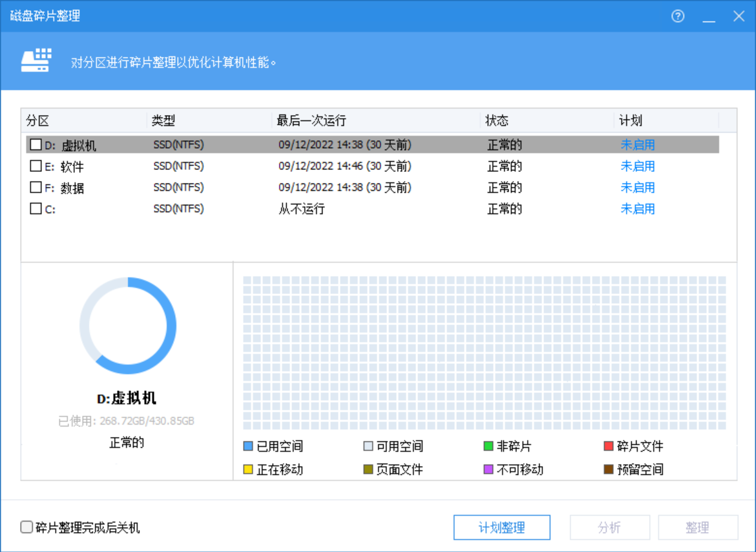Select the E: 软件 partition row name
Viewport: 756px width, 552px height.
click(64, 166)
